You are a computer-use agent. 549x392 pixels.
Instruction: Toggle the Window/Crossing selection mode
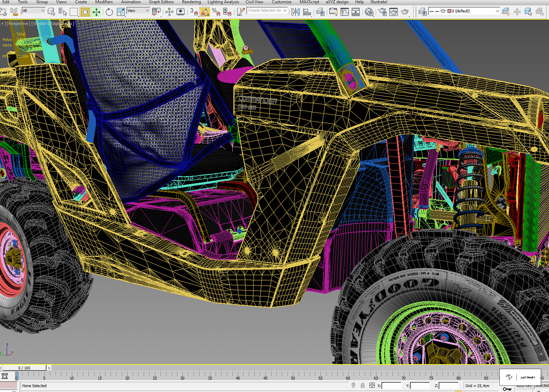point(85,12)
